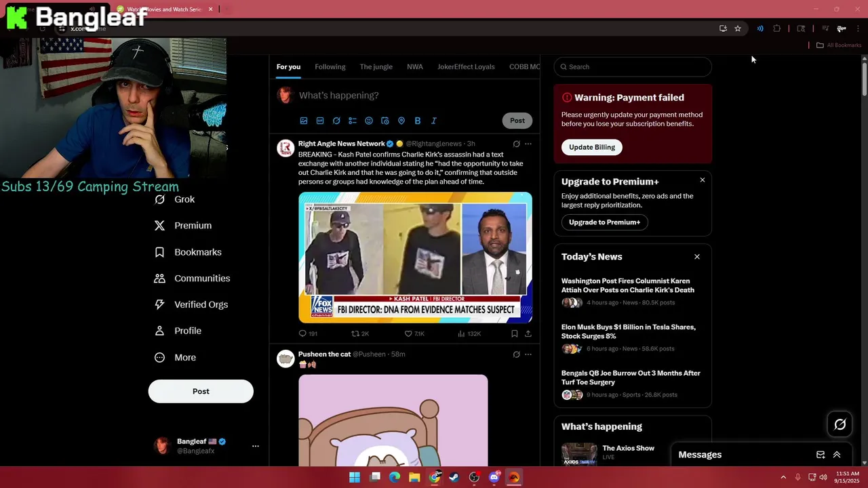Share the Right Angle News Network post
868x488 pixels.
[528, 333]
